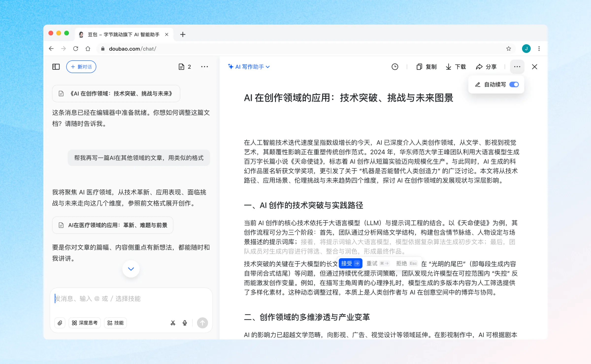Click the 下载 download button
The height and width of the screenshot is (364, 591).
456,67
